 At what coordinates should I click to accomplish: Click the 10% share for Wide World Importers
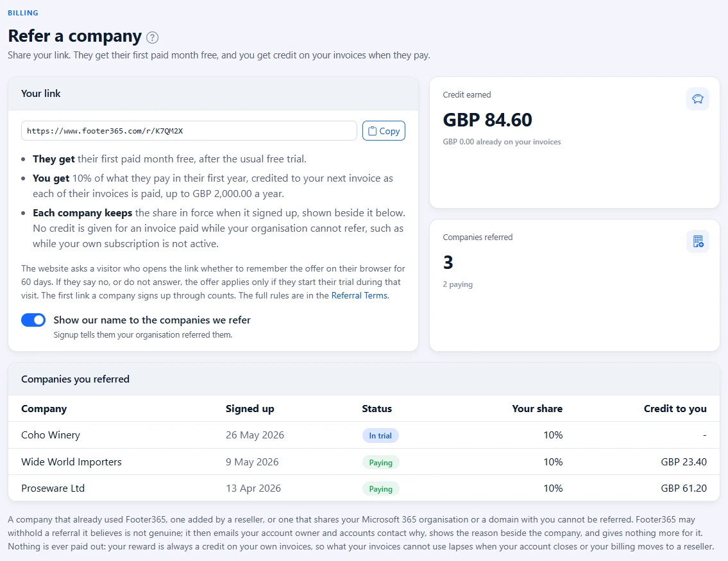[x=553, y=462]
